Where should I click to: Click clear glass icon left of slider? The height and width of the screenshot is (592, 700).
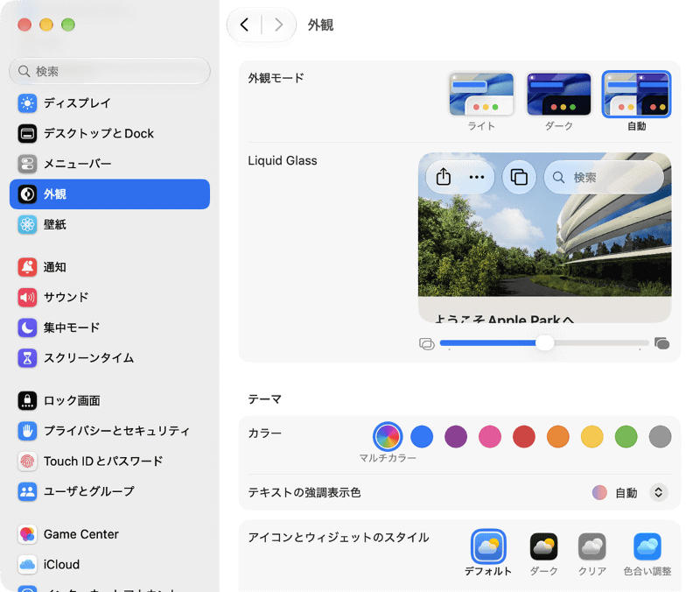pyautogui.click(x=427, y=343)
